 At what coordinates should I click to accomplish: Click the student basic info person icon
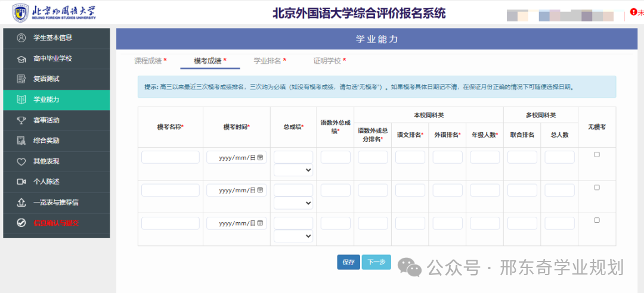coord(21,38)
